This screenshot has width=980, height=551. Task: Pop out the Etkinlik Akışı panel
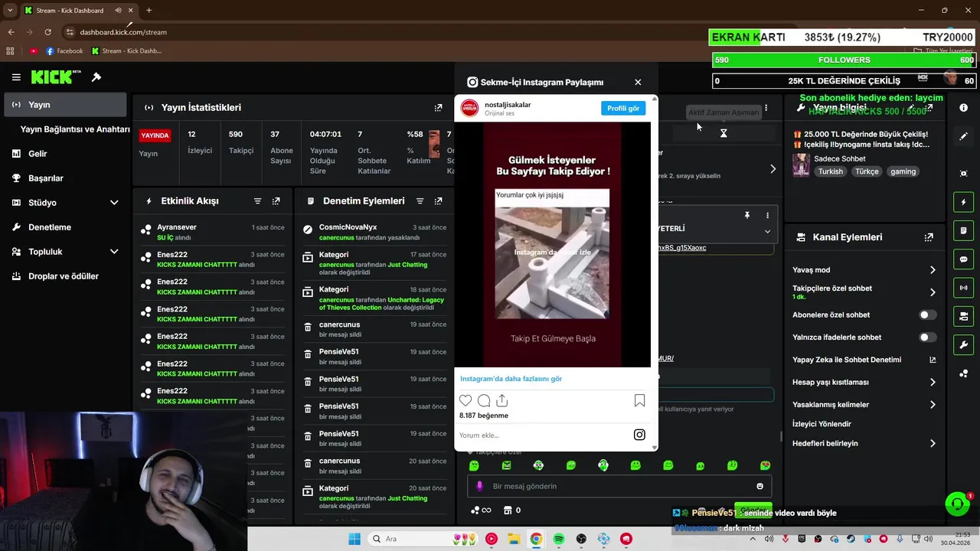coord(276,201)
